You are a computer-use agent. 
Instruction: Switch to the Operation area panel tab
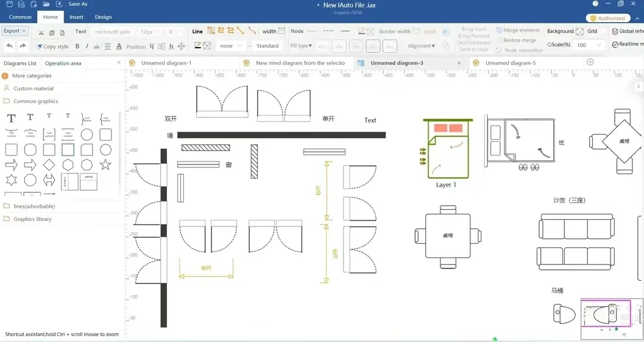[x=63, y=63]
